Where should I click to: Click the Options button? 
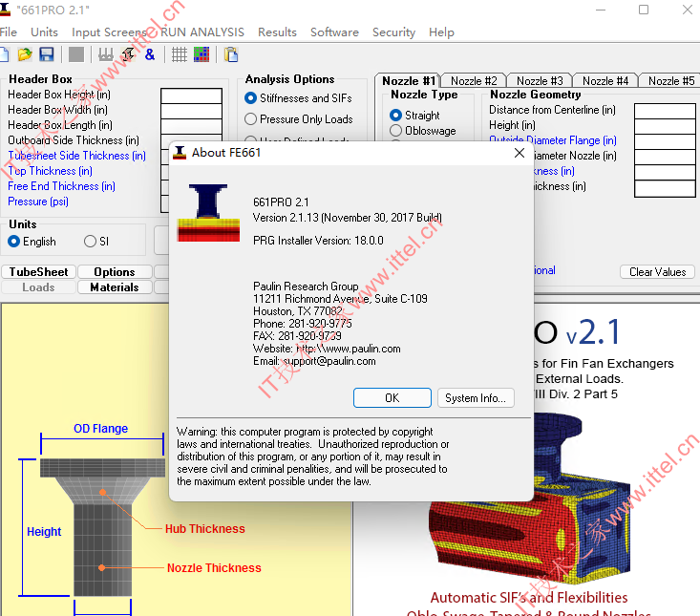click(115, 272)
